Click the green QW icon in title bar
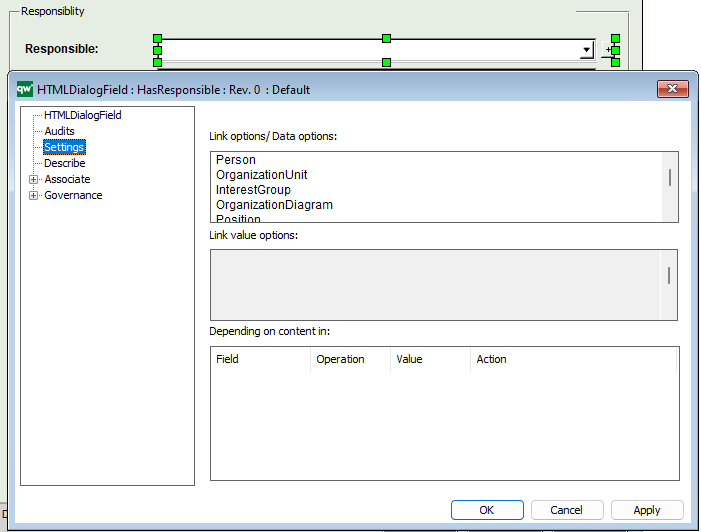 click(25, 89)
